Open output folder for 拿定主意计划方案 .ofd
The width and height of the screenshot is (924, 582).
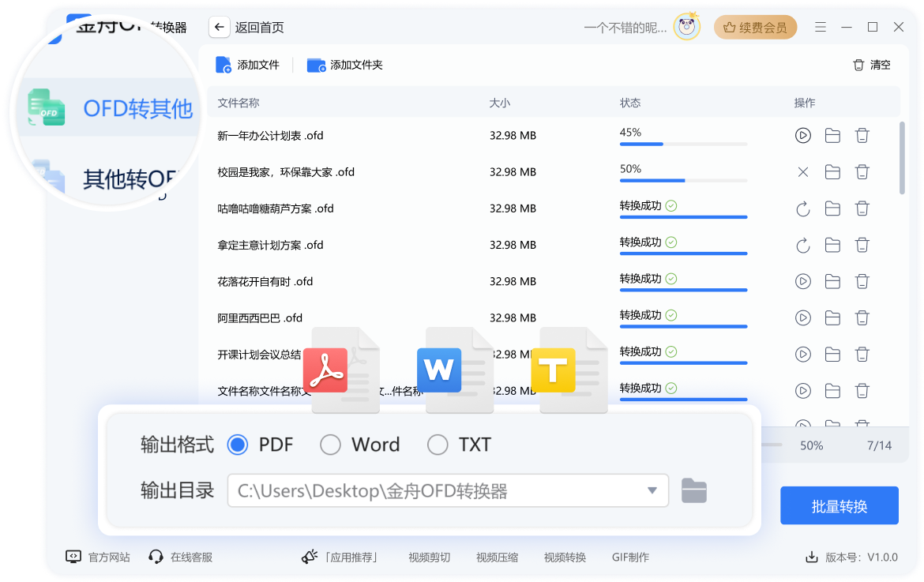point(832,245)
